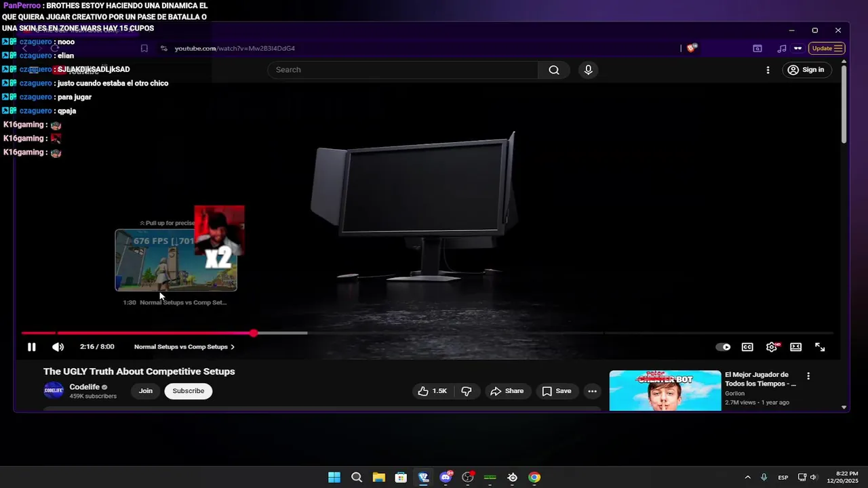
Task: Click the sunglasses private mode icon
Action: point(797,48)
